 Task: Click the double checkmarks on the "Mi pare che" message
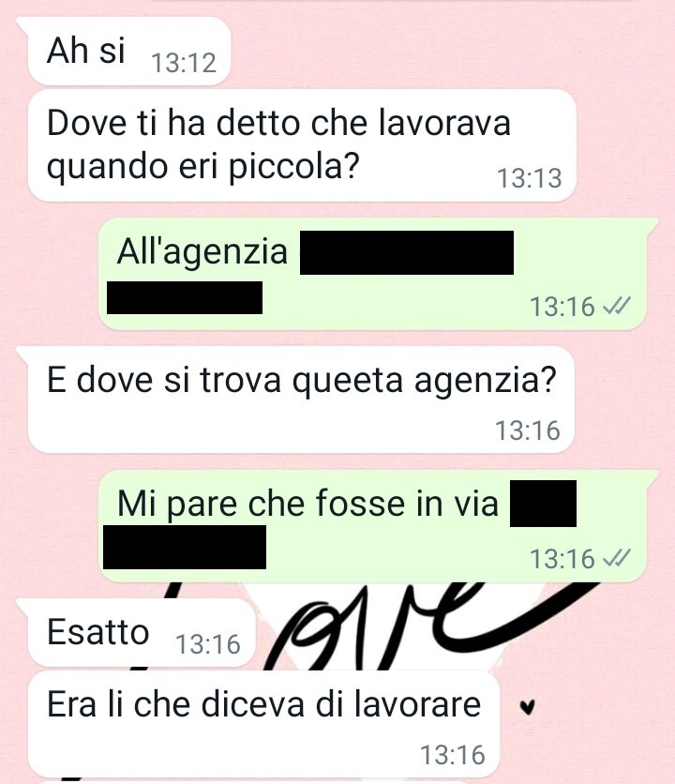click(x=617, y=558)
